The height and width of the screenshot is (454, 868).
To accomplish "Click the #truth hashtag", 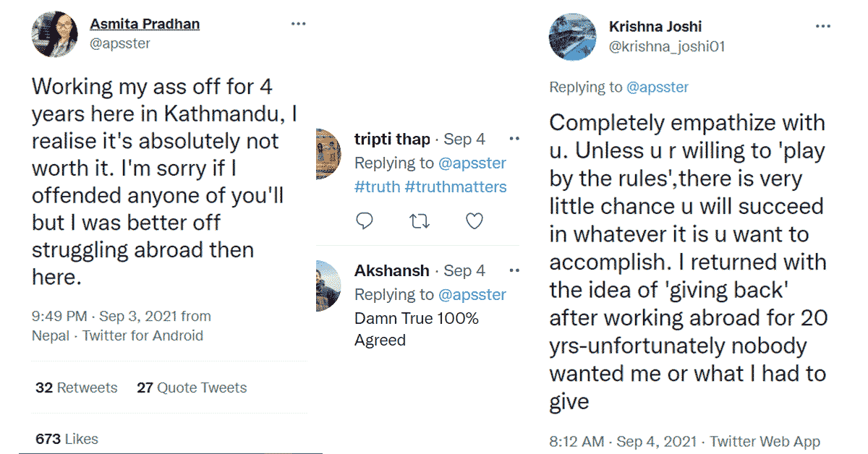I will tap(377, 187).
